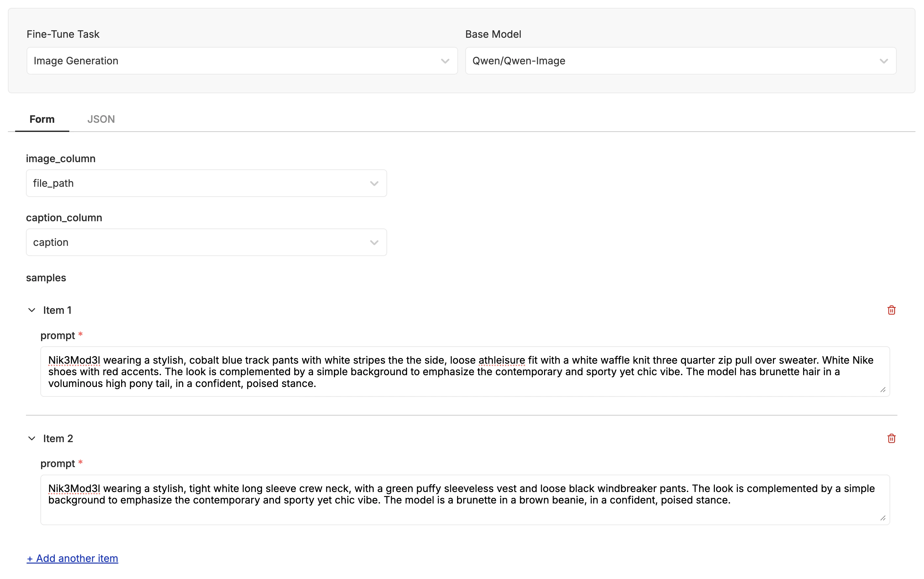This screenshot has width=924, height=579.
Task: Click the Fine-Tune Task dropdown arrow
Action: (x=445, y=61)
